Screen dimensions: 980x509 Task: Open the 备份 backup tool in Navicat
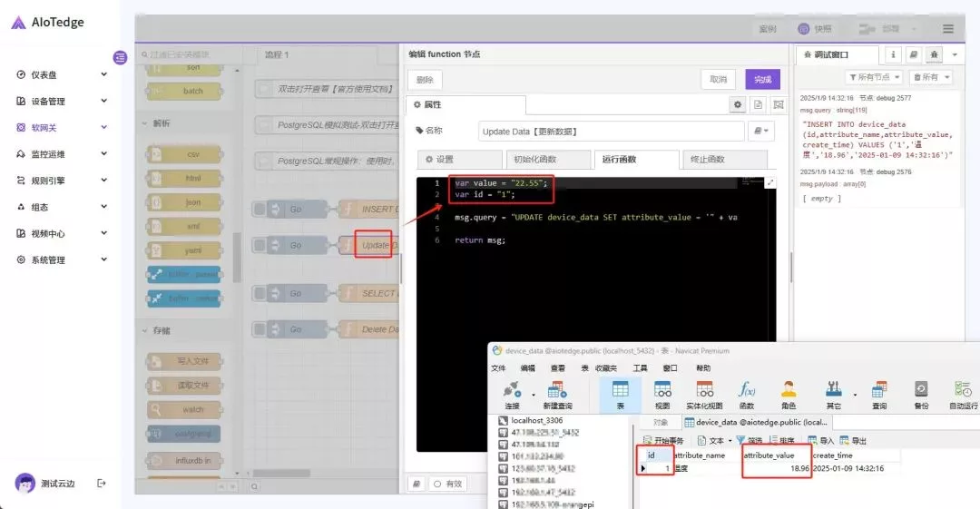(x=921, y=395)
